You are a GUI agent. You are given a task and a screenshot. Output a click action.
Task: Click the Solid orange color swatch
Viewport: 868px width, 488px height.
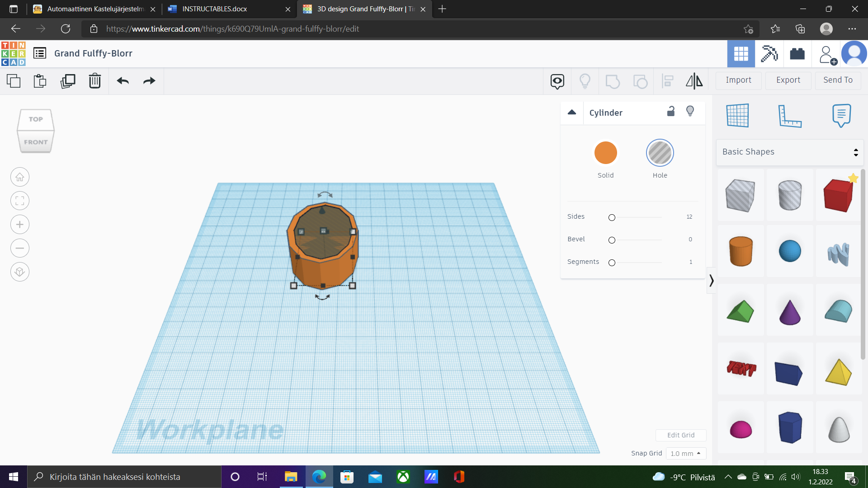tap(605, 153)
